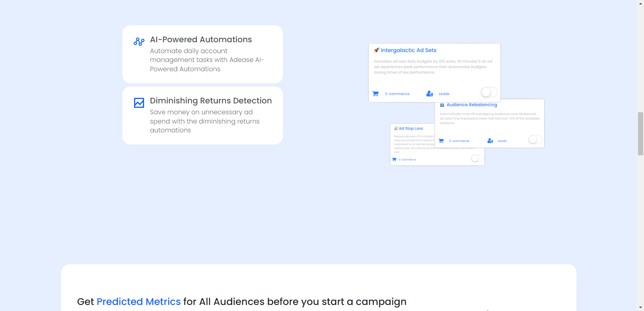Click the Audience Rebalancing title
This screenshot has width=644, height=311.
(x=472, y=105)
